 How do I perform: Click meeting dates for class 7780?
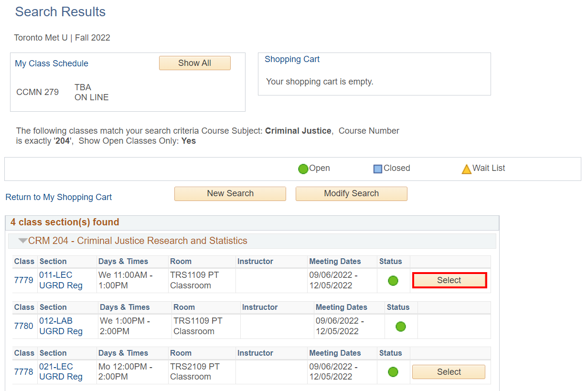pos(340,326)
